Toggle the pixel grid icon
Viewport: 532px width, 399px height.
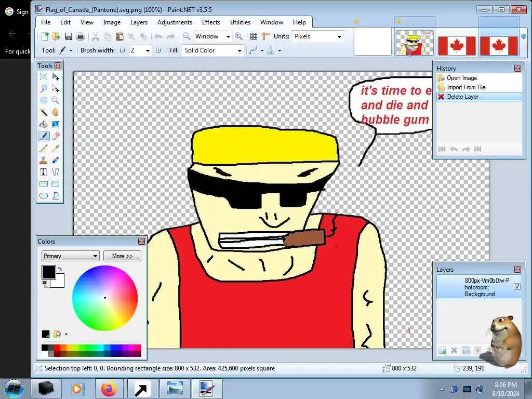coord(254,36)
